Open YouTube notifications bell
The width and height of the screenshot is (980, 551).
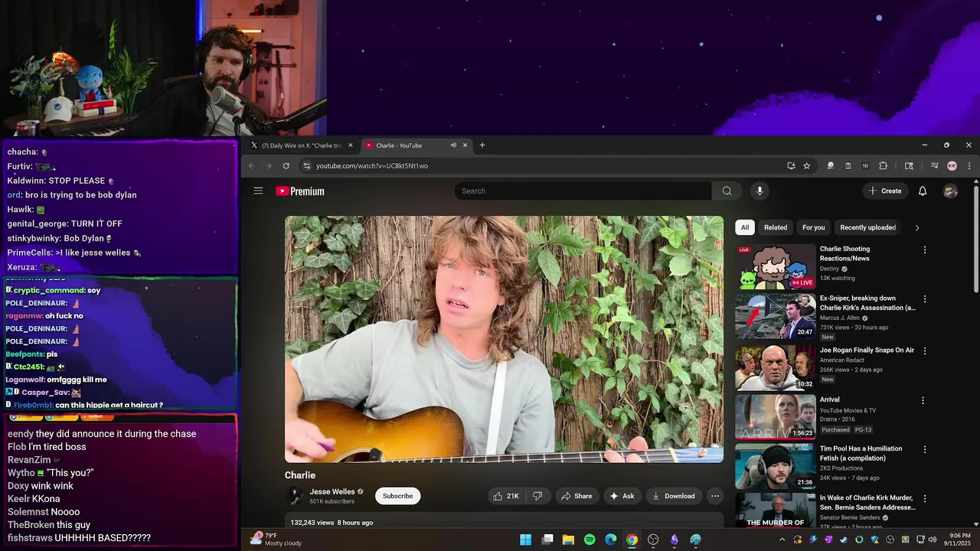pos(923,191)
